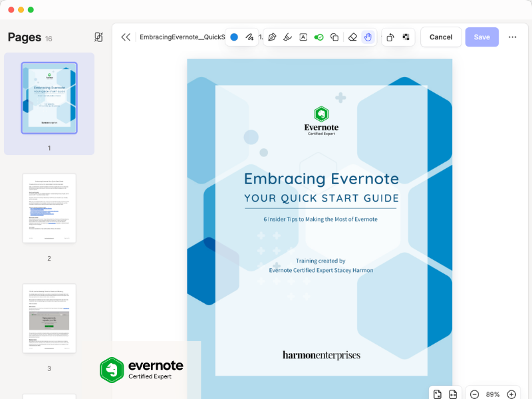Select the pixelate redaction tool
This screenshot has width=532, height=399.
pos(406,37)
